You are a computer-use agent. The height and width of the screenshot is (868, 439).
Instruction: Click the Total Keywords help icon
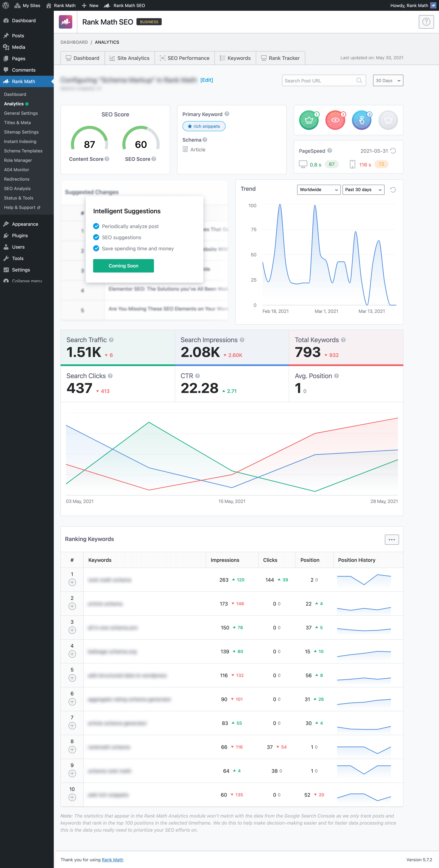343,340
